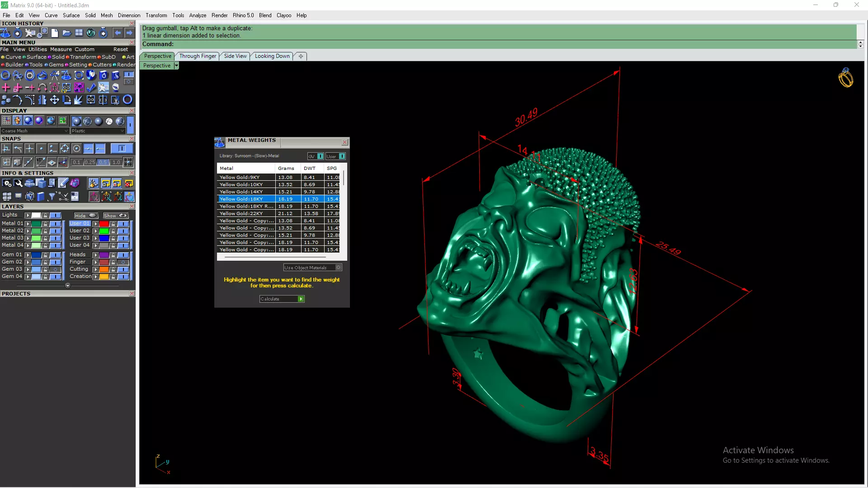The width and height of the screenshot is (868, 488).
Task: Open the Coarse Mesh dropdown
Action: (x=66, y=131)
